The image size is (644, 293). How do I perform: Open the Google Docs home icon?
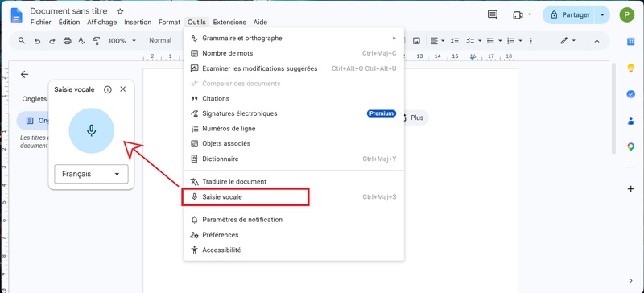(x=16, y=14)
